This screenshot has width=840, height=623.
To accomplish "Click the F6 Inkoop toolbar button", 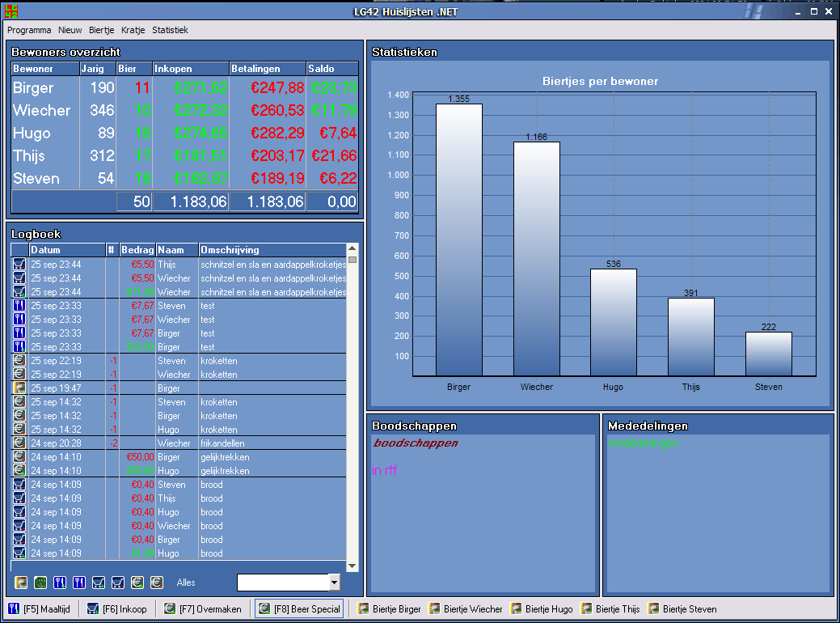I will 117,609.
